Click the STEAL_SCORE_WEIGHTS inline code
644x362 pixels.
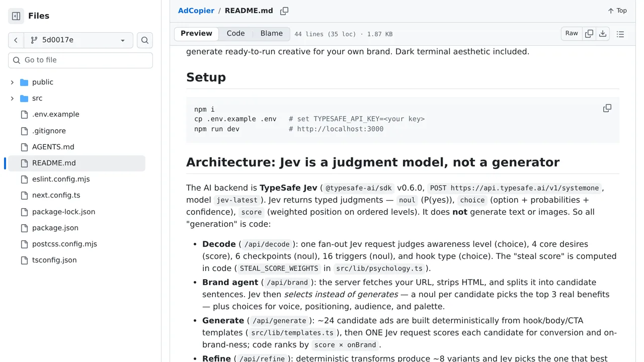(279, 268)
